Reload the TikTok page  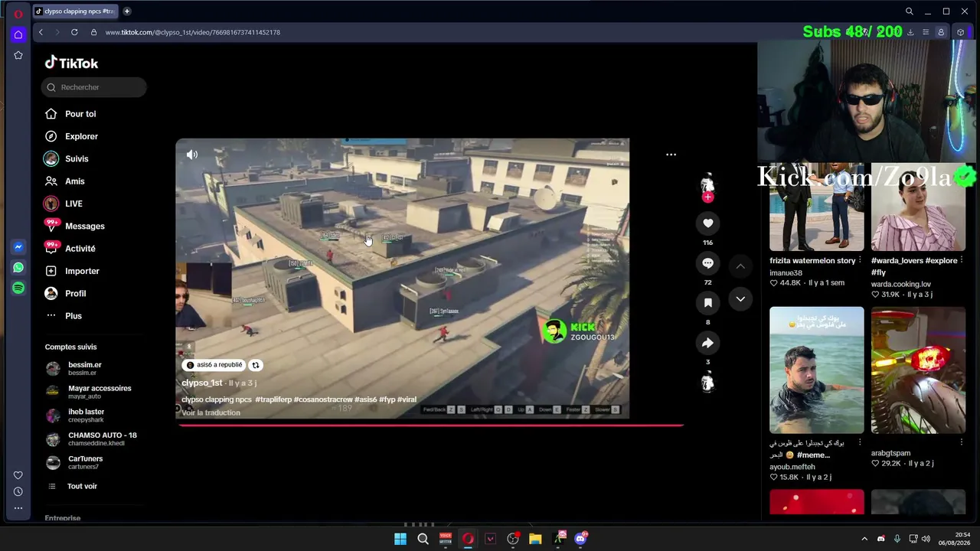pyautogui.click(x=74, y=32)
